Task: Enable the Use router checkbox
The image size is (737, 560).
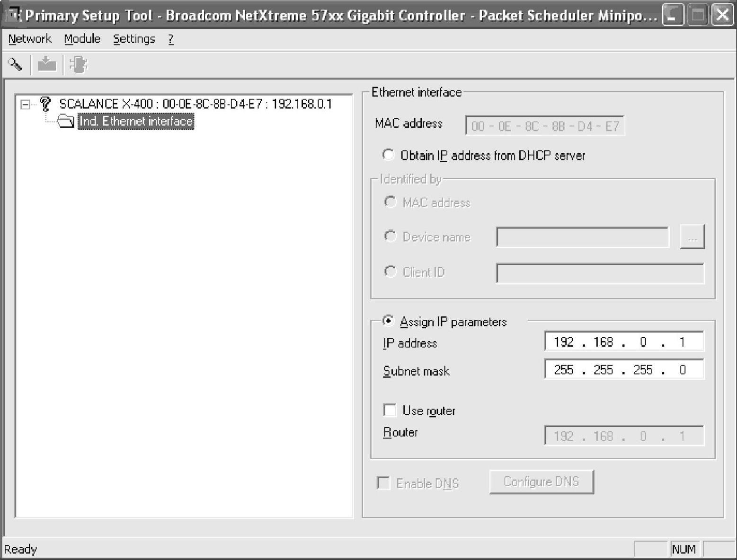Action: click(390, 410)
